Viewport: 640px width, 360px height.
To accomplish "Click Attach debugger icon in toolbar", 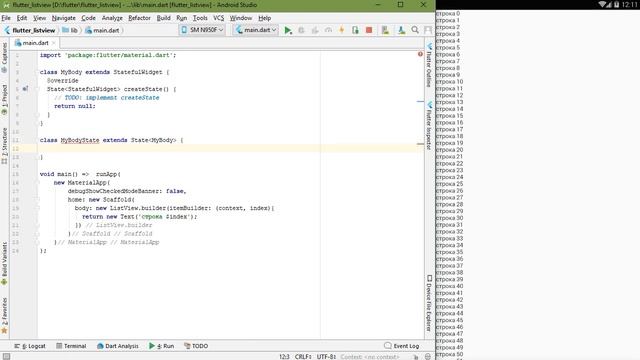I will [x=355, y=30].
